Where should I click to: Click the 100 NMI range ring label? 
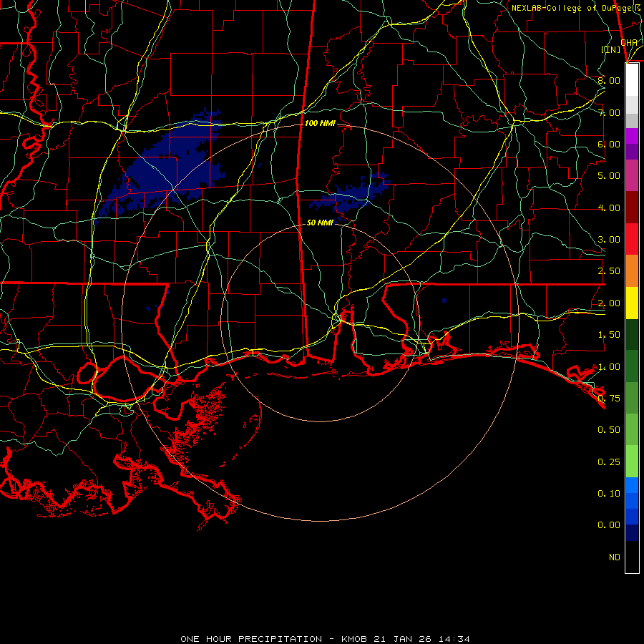click(320, 123)
